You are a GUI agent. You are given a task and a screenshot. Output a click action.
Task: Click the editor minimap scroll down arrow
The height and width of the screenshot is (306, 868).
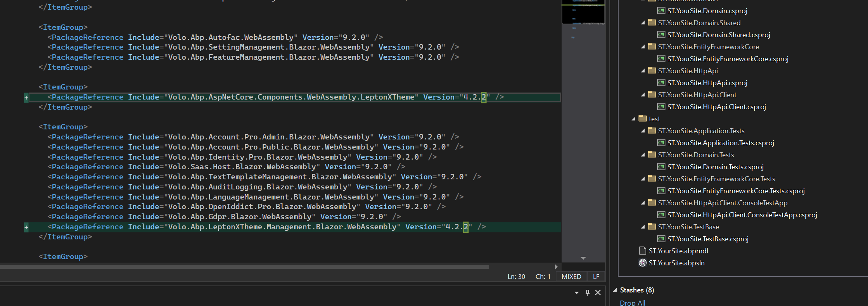click(583, 258)
